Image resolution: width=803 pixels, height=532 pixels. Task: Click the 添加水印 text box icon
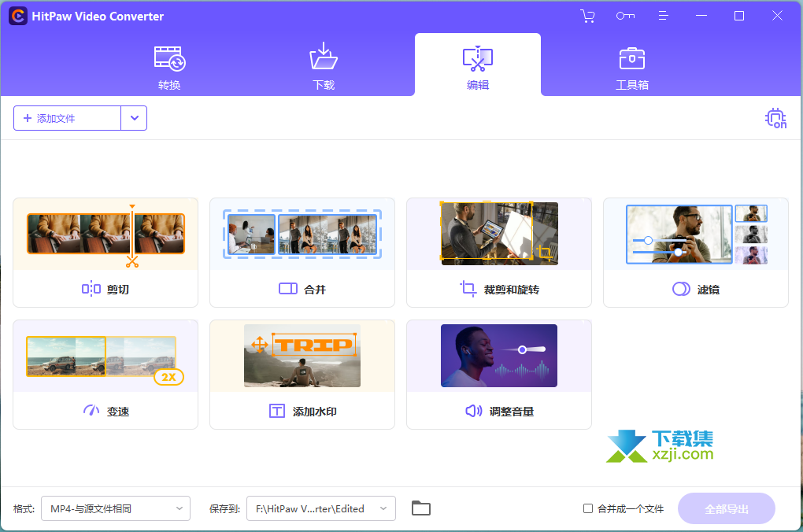[x=277, y=411]
